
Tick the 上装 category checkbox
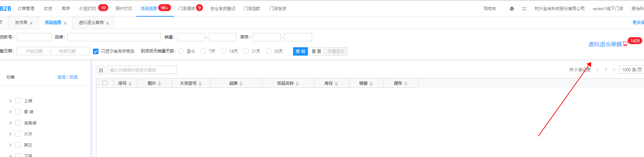[18, 101]
